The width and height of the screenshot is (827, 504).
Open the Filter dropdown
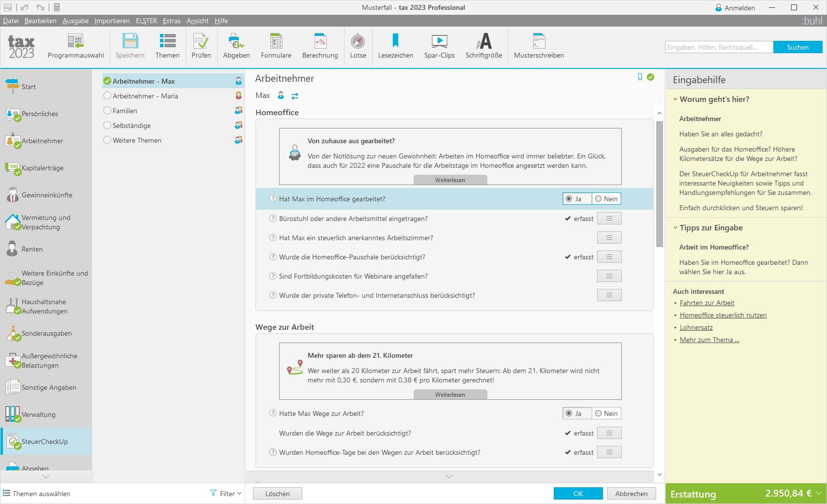click(226, 494)
